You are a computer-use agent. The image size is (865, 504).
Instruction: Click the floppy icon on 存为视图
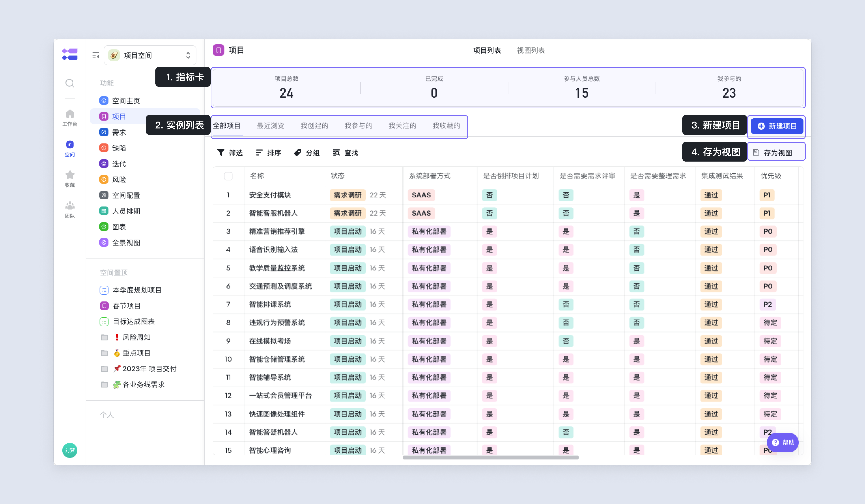tap(756, 152)
